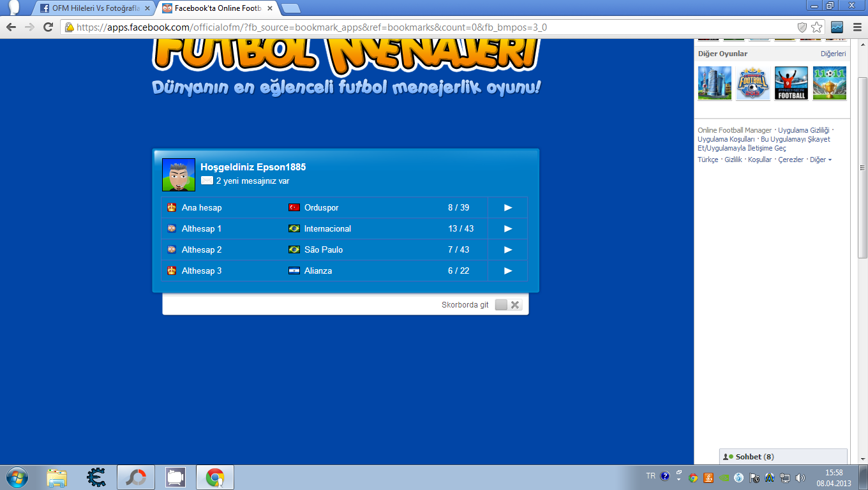Click the face icon beside Althesap 2
Viewport: 868px width, 490px height.
tap(172, 249)
